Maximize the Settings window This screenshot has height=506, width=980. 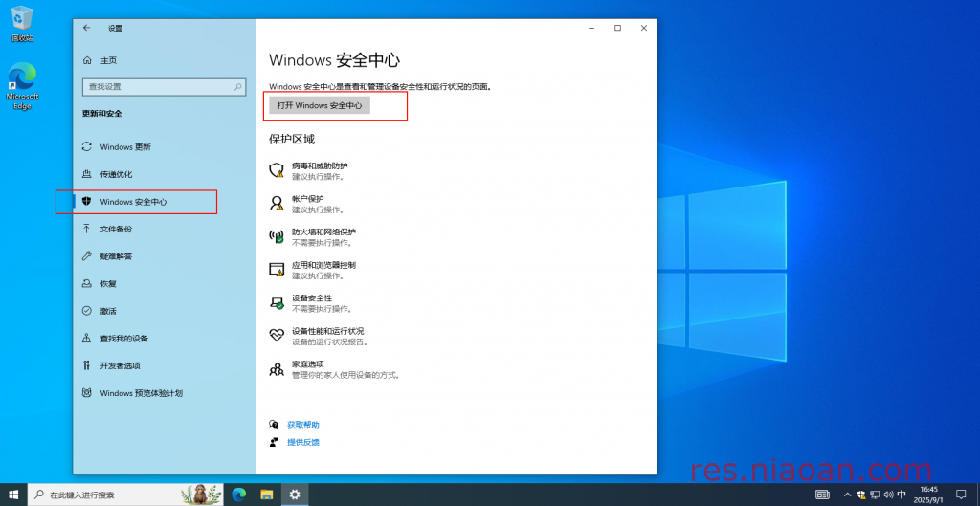pyautogui.click(x=617, y=28)
